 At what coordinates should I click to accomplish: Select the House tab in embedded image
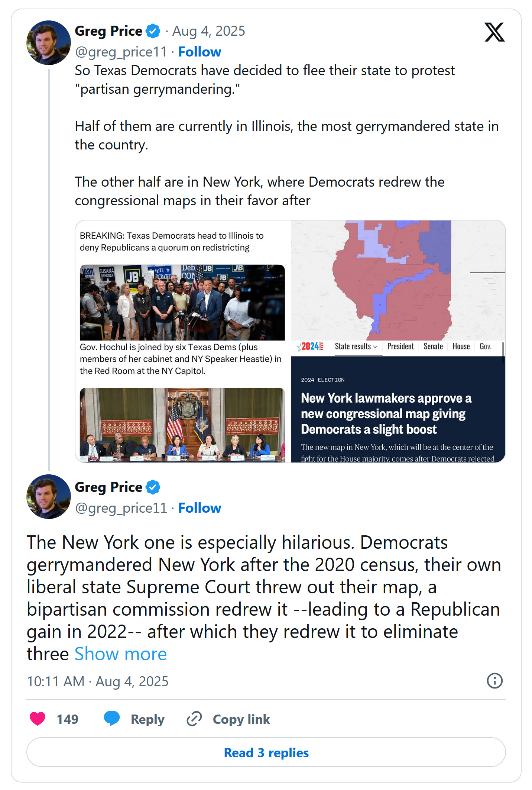(461, 346)
